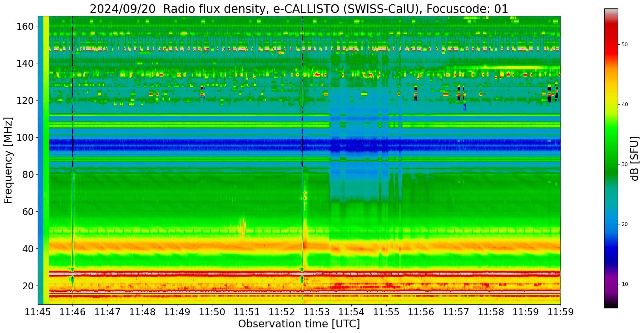644x333 pixels.
Task: Click the 40 MHz frequency tick label
Action: [28, 249]
